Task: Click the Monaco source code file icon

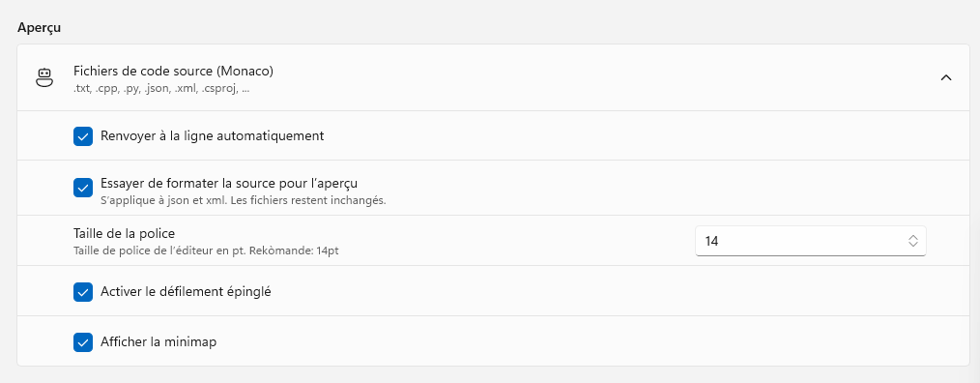Action: 44,78
